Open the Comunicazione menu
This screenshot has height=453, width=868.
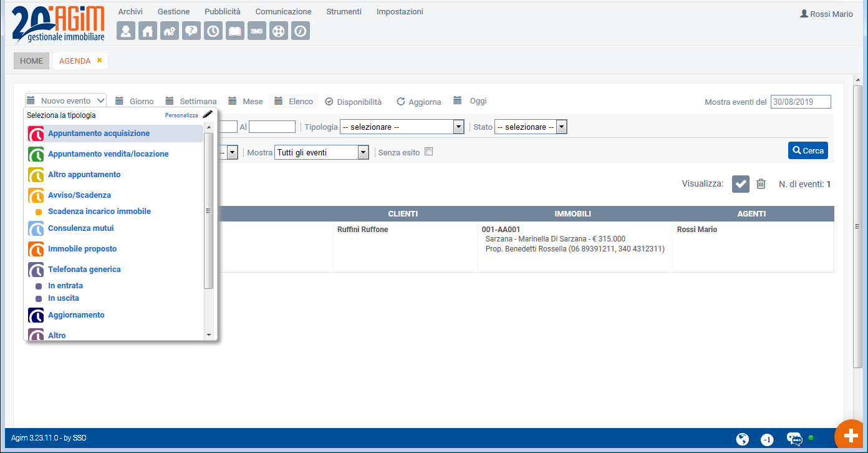click(284, 12)
